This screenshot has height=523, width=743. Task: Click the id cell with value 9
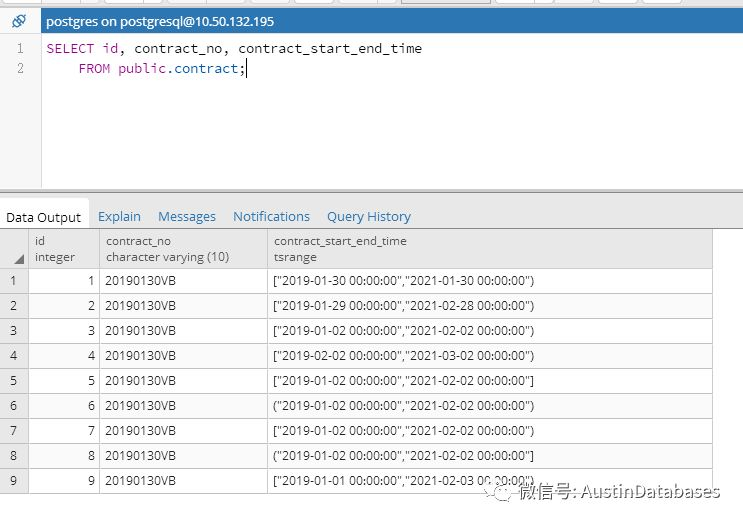pos(64,481)
